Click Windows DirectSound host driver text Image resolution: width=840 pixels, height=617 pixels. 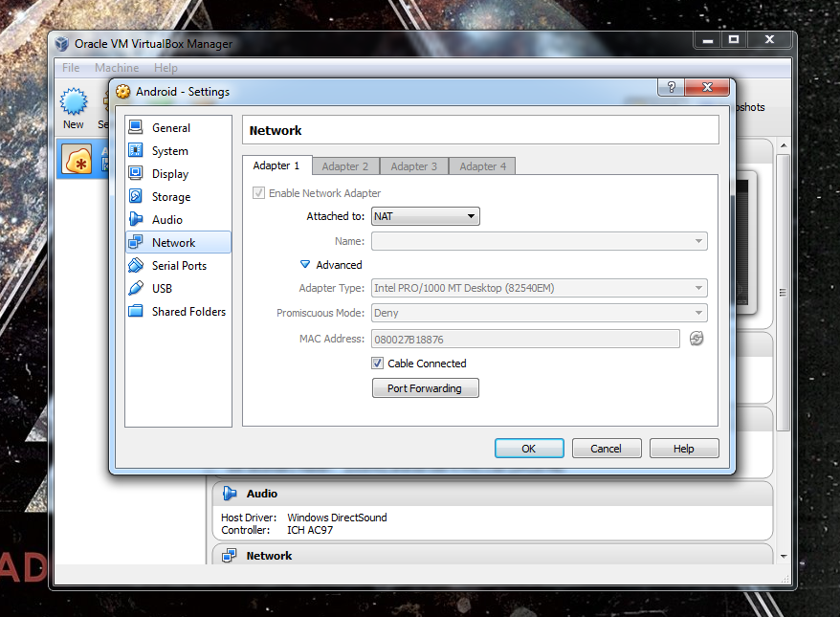coord(337,518)
